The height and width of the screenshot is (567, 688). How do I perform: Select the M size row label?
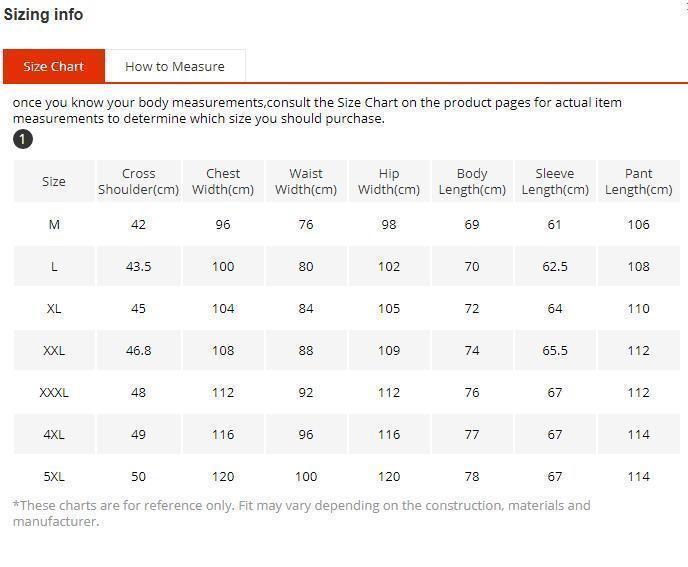[x=54, y=224]
